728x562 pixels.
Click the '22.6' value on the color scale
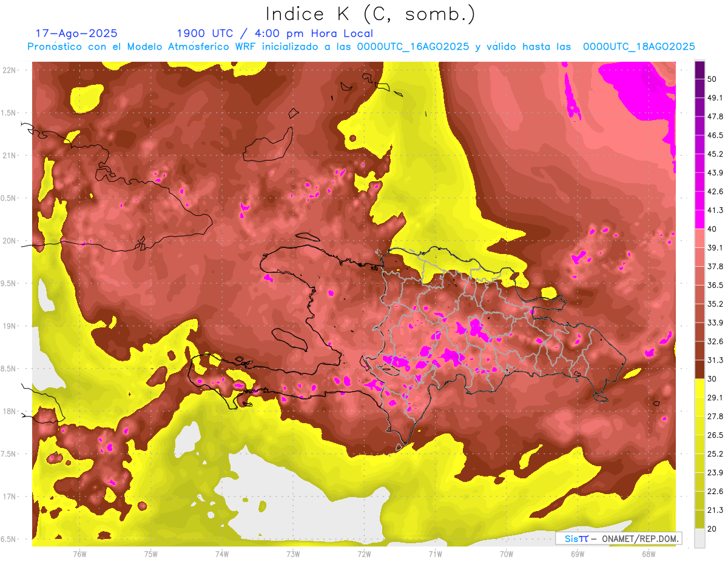click(715, 492)
